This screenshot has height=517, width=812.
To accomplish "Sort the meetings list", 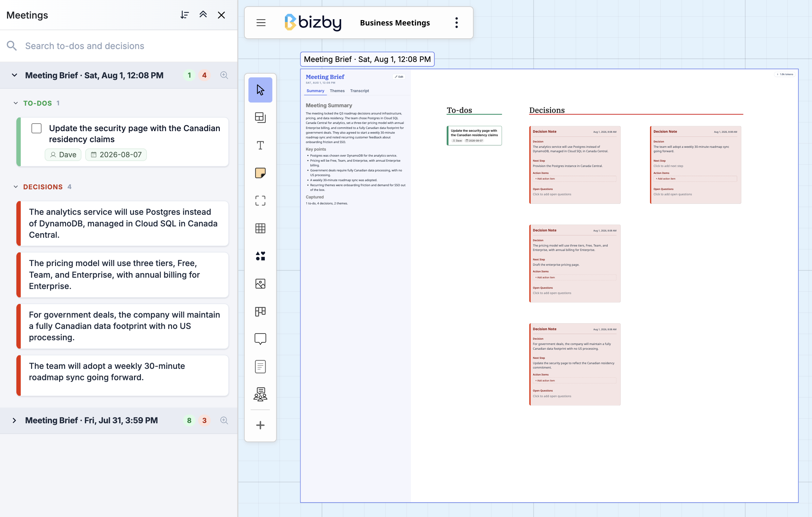I will (184, 15).
